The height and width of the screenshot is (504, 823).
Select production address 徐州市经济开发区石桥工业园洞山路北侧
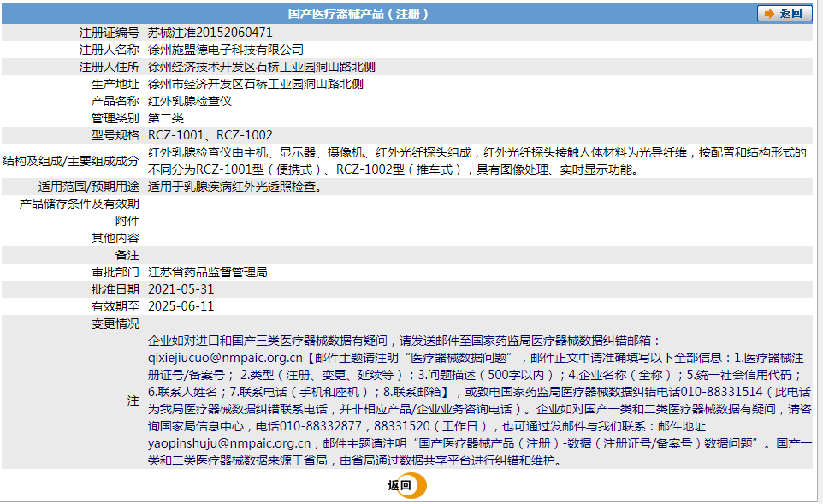coord(256,84)
